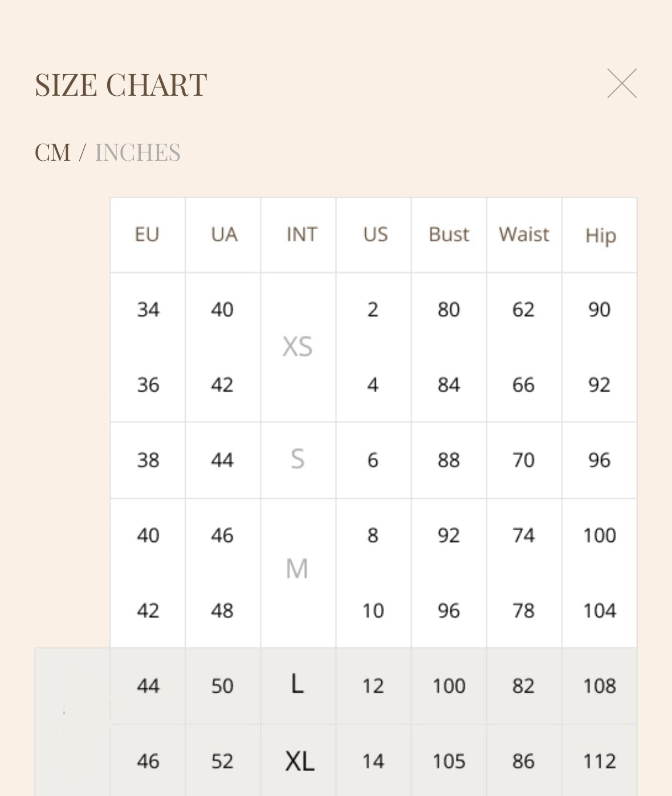The width and height of the screenshot is (672, 796).
Task: Click EU size 38 cell
Action: click(148, 460)
